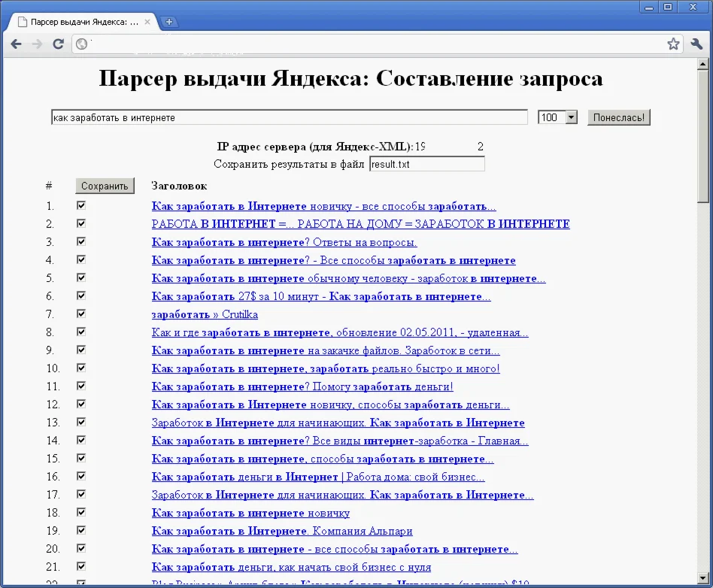Open the wrench settings icon
Screen dimensions: 713x588
point(696,44)
